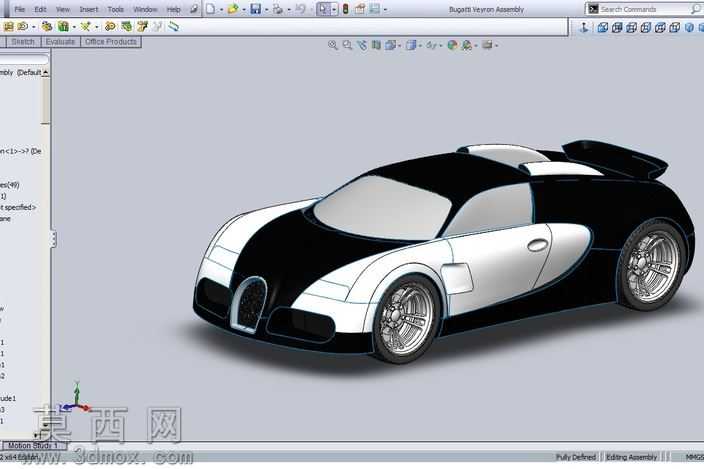Open the Display Style dropdown
This screenshot has height=469, width=704.
coord(414,45)
